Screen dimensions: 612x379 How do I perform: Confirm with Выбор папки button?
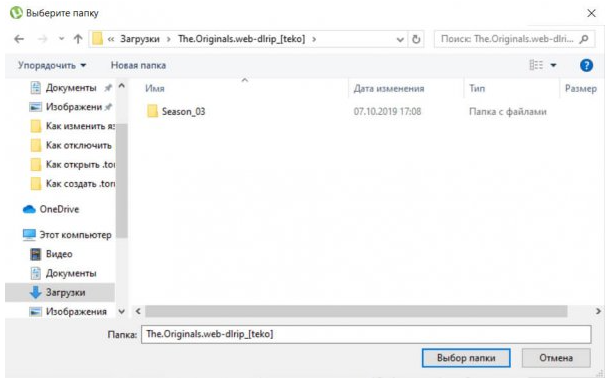click(466, 358)
